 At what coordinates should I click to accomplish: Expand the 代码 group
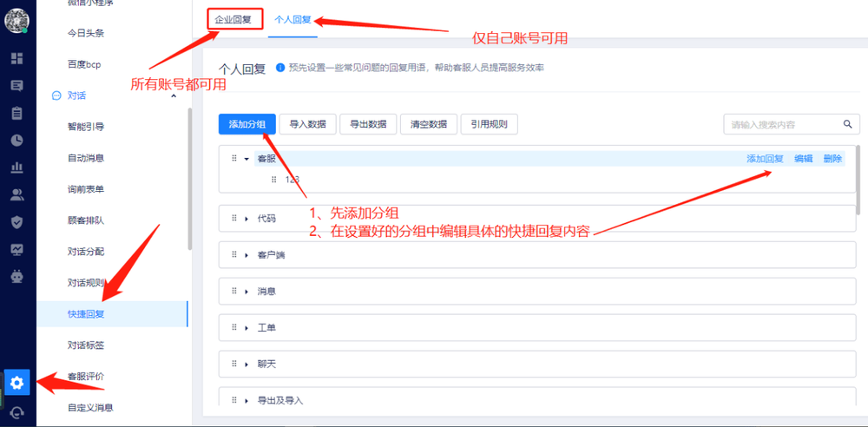[x=247, y=219]
